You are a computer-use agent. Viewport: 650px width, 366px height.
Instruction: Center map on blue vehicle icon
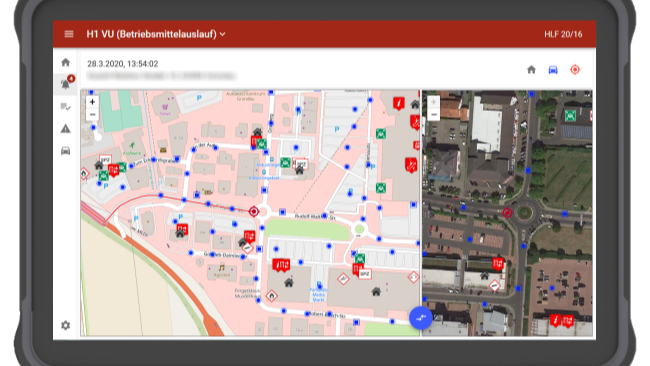tap(553, 70)
